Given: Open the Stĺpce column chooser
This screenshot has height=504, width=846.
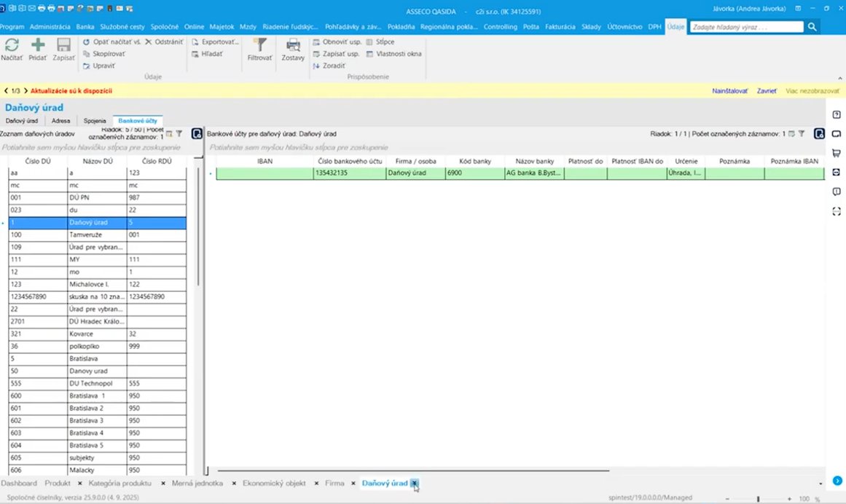Looking at the screenshot, I should click(x=380, y=42).
